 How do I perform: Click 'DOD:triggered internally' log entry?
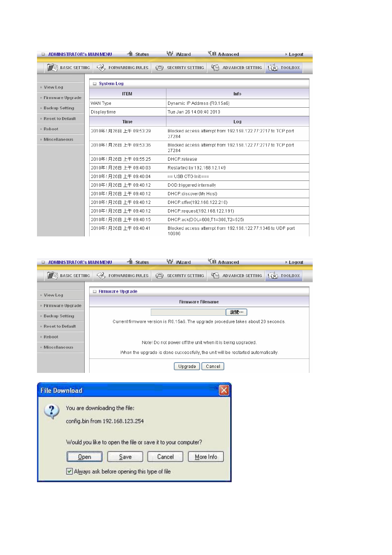pos(192,185)
